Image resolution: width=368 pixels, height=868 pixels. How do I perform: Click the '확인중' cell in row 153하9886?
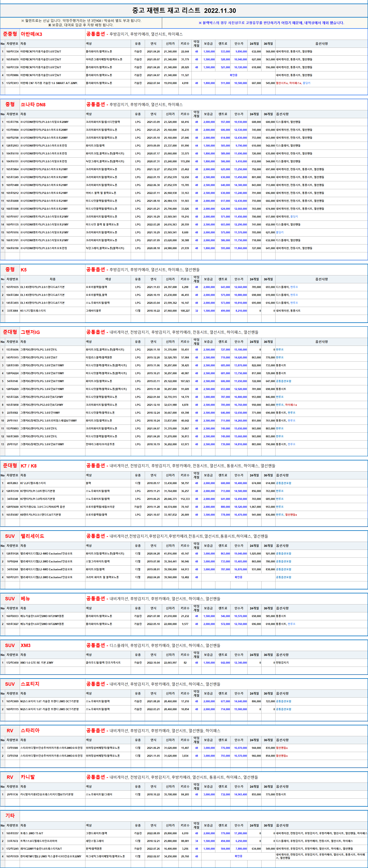click(x=234, y=75)
